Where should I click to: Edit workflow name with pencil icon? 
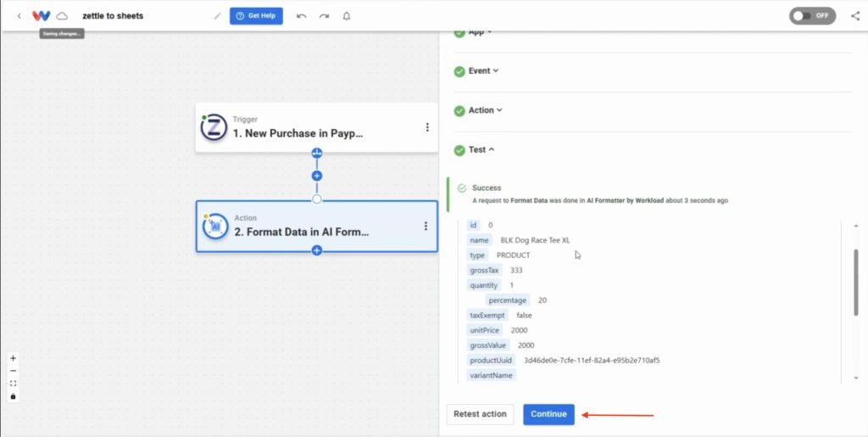[218, 16]
